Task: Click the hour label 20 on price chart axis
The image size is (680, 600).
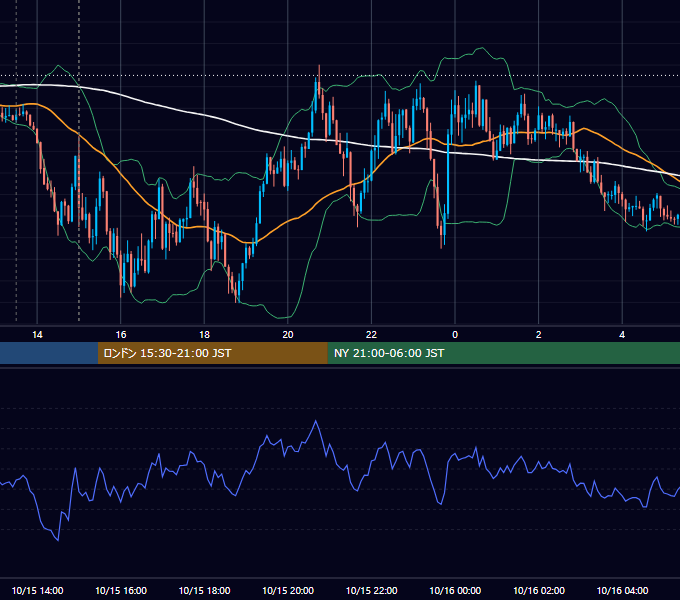Action: point(288,335)
